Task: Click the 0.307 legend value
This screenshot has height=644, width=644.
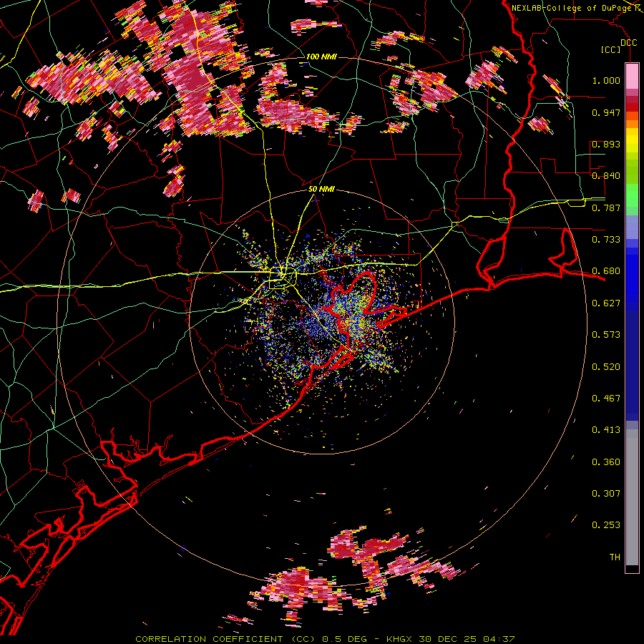Action: pyautogui.click(x=606, y=494)
